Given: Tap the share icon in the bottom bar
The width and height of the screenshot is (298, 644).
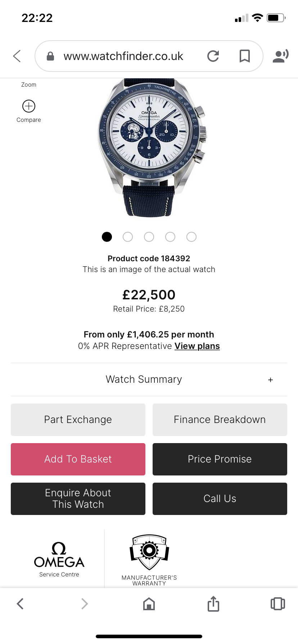Looking at the screenshot, I should [213, 604].
